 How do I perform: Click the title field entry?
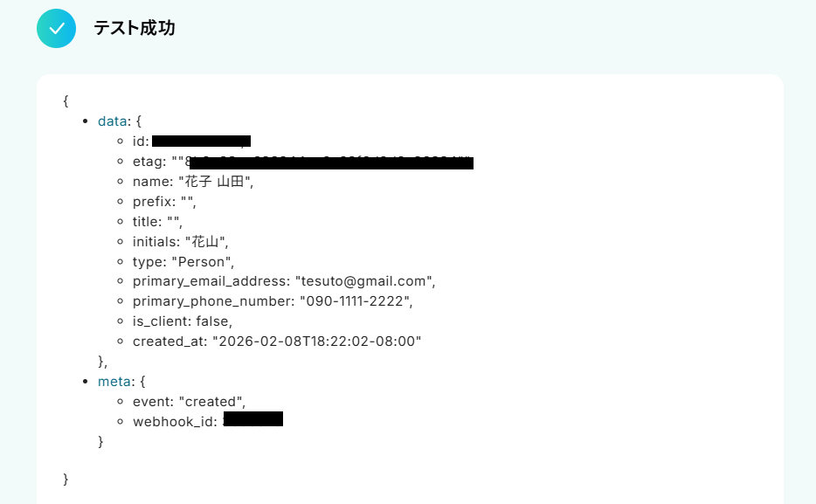point(157,222)
